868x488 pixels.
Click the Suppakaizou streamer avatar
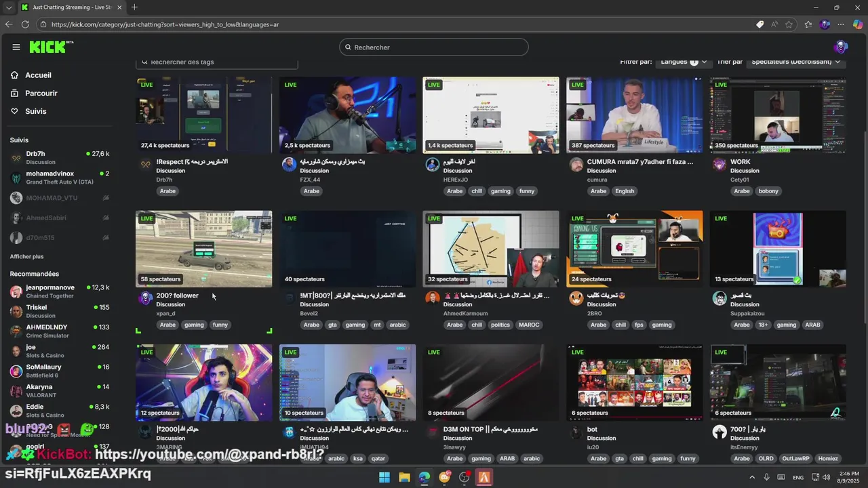pyautogui.click(x=719, y=298)
